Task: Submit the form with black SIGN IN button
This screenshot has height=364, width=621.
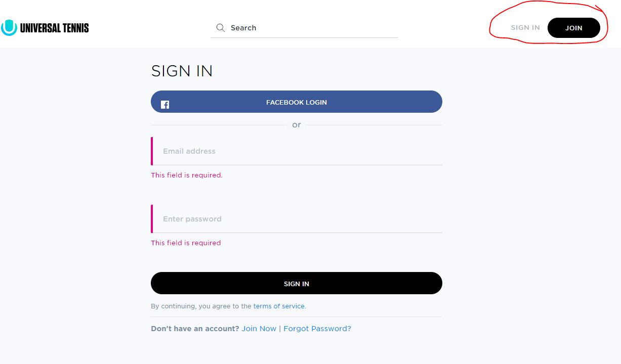Action: tap(296, 284)
